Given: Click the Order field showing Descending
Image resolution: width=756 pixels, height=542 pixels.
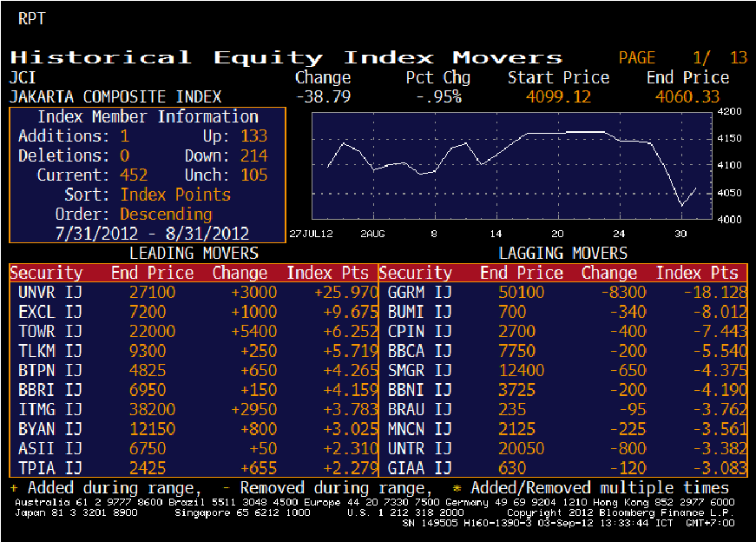Looking at the screenshot, I should click(166, 214).
